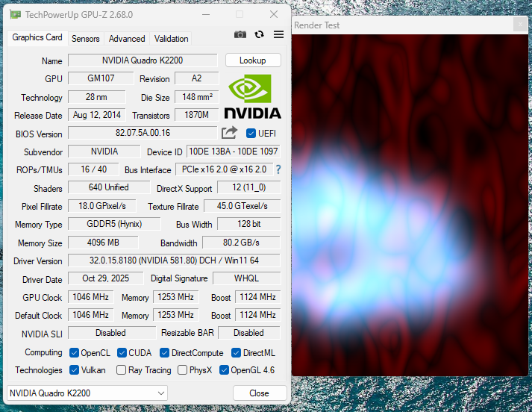532x412 pixels.
Task: Click the NVIDIA logo
Action: click(252, 97)
